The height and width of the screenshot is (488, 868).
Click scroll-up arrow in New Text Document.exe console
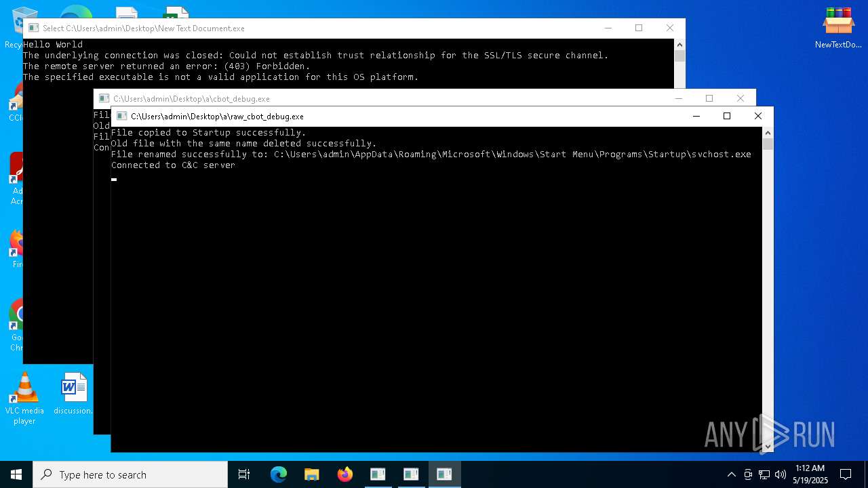[x=679, y=44]
